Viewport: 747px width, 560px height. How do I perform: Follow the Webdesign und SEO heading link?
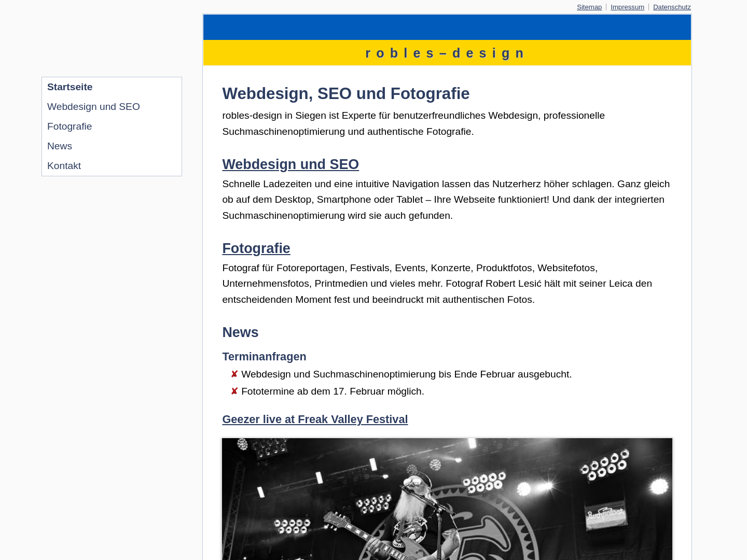coord(290,164)
